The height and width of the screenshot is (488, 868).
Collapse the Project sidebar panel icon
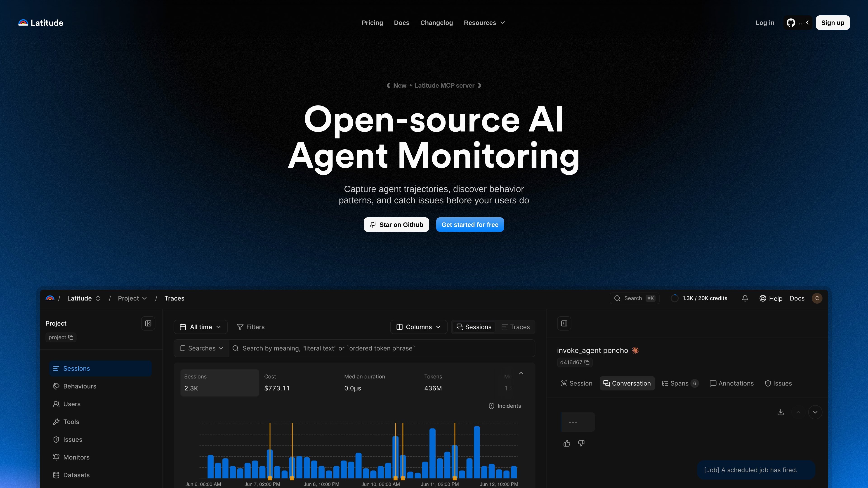coord(148,323)
